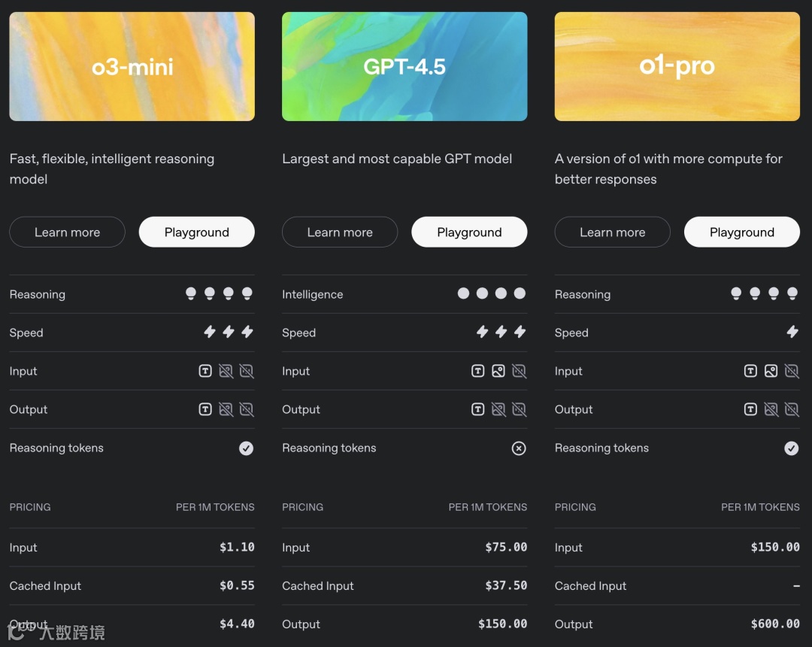Open the o1-pro model banner
Screen dimensions: 812x647
[x=677, y=66]
